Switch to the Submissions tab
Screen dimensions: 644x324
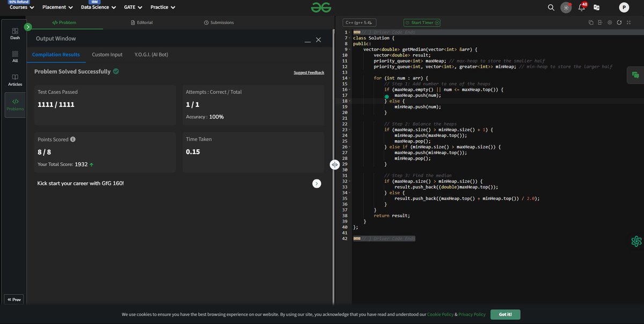pyautogui.click(x=218, y=23)
